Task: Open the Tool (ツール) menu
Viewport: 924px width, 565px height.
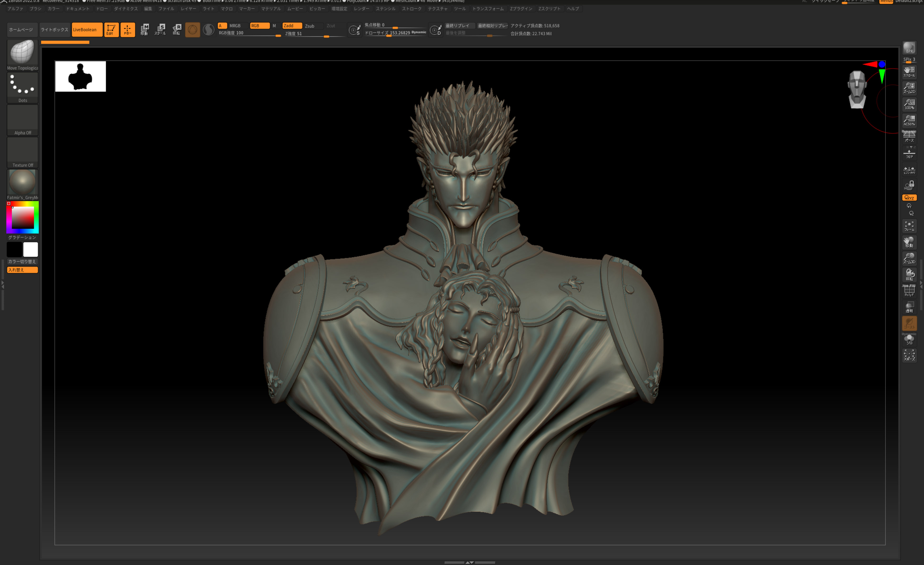Action: point(459,9)
